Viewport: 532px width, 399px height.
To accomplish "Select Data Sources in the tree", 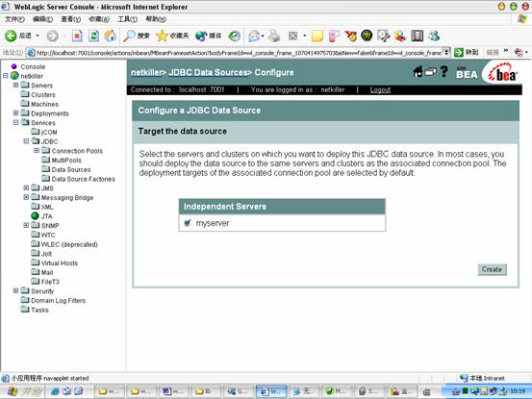I will [x=71, y=169].
